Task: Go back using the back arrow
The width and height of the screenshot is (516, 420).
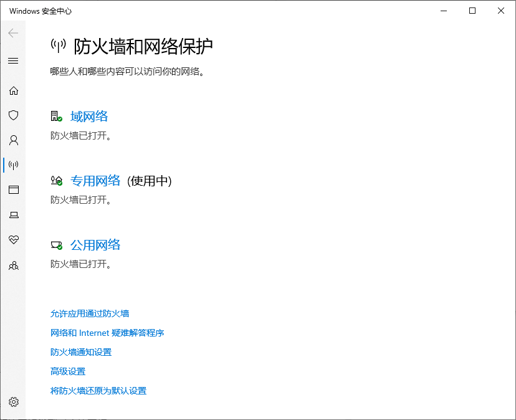Action: (12, 33)
